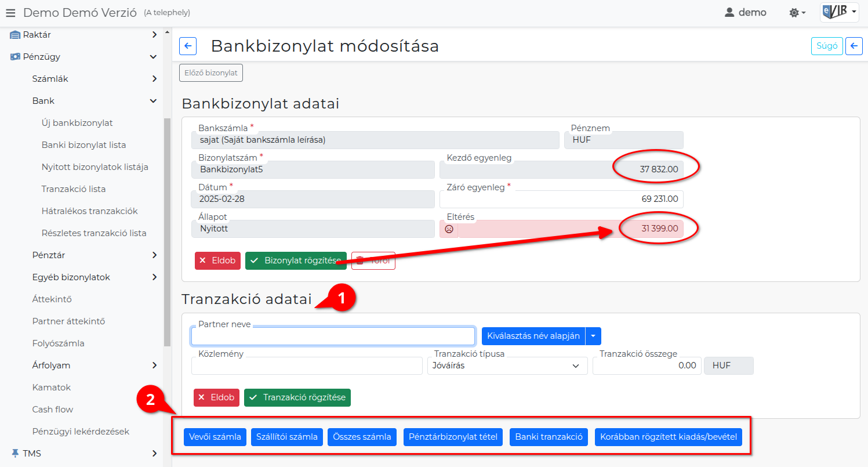The image size is (868, 467).
Task: Expand the TMS menu
Action: tap(154, 454)
